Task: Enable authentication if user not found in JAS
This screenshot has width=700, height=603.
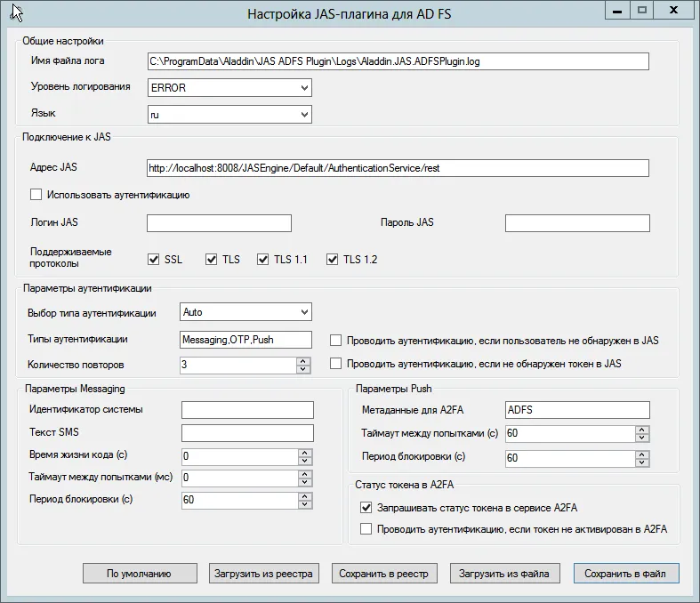Action: (335, 341)
